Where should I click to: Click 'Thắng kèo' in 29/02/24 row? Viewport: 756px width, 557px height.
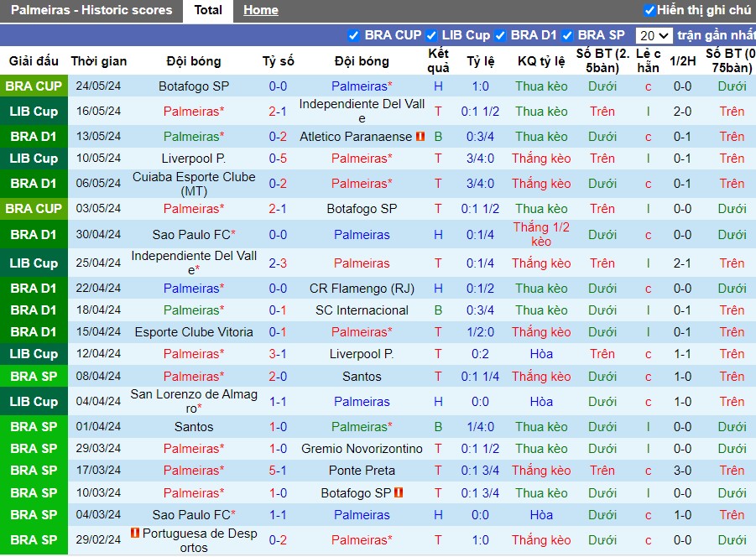541,539
